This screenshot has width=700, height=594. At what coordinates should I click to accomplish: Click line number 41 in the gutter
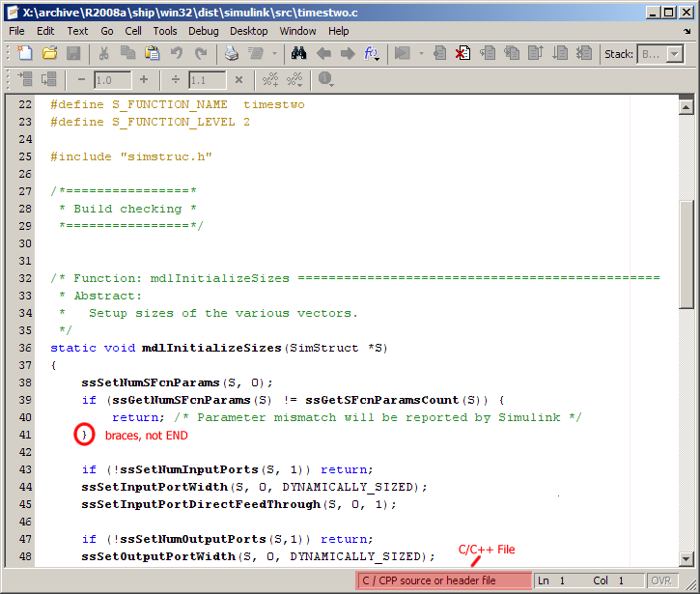click(25, 435)
